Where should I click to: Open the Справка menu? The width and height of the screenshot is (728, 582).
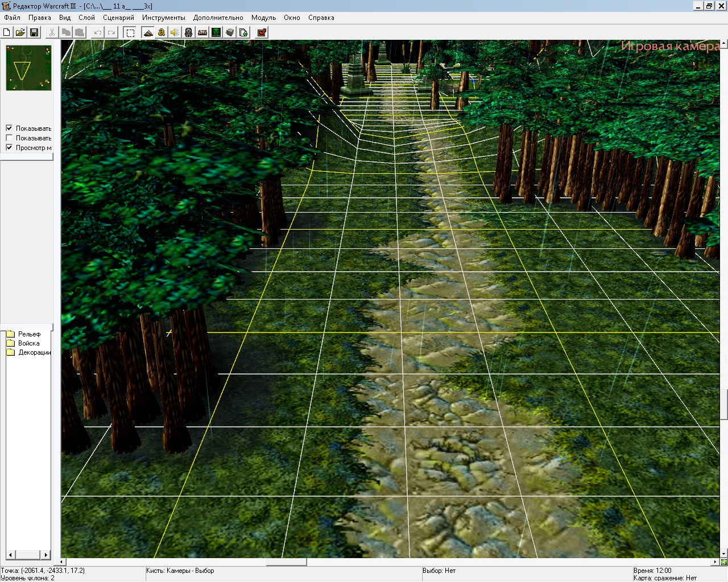[x=321, y=18]
